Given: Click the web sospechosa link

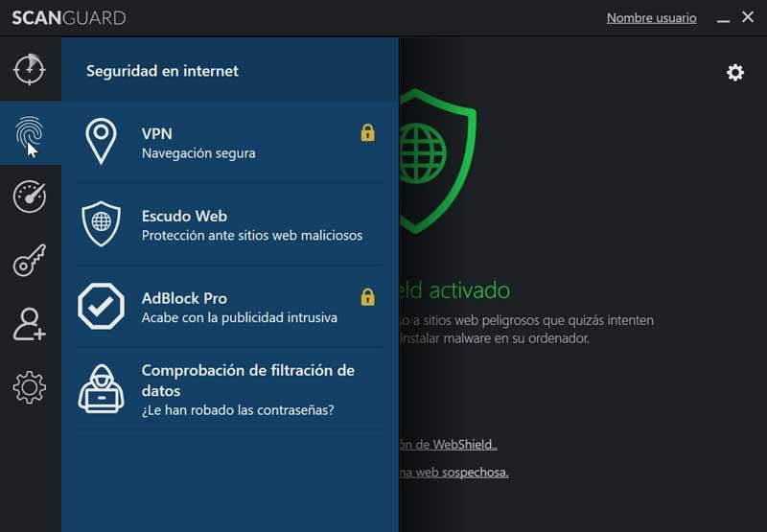Looking at the screenshot, I should coord(453,473).
